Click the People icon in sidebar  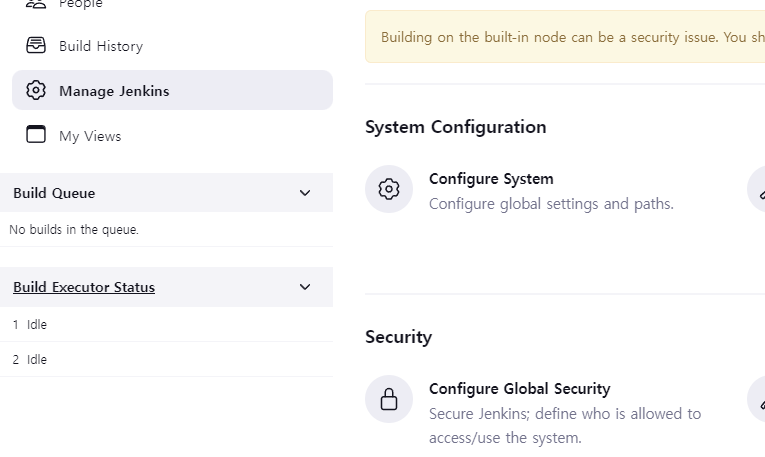pyautogui.click(x=36, y=4)
